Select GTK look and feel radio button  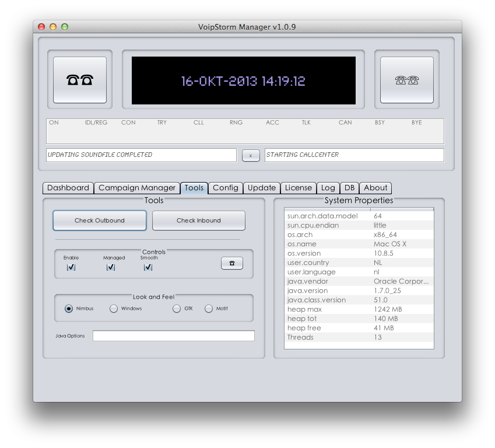[177, 309]
